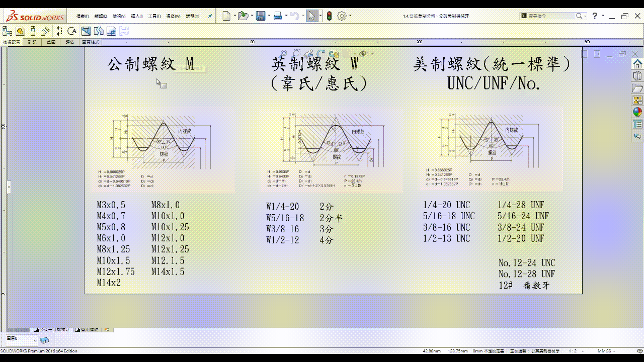Viewport: 644px width, 362px height.
Task: Click the Layer Properties icon at bottom
Action: (45, 340)
